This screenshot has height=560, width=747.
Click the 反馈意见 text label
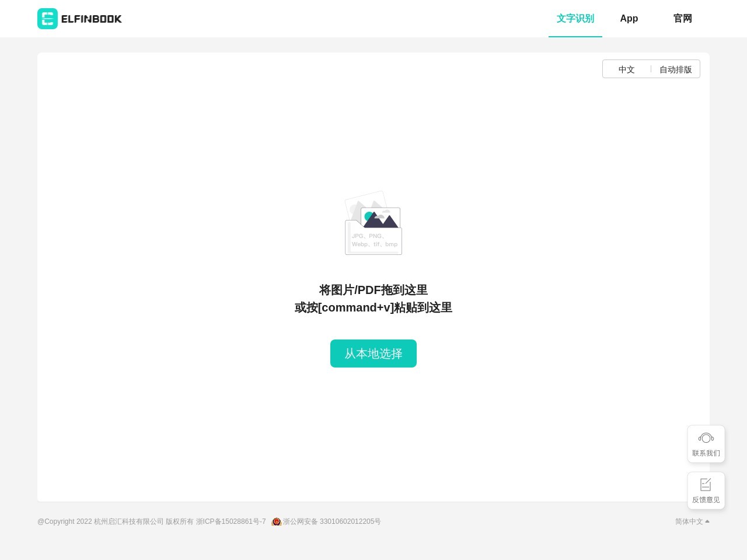(x=706, y=500)
